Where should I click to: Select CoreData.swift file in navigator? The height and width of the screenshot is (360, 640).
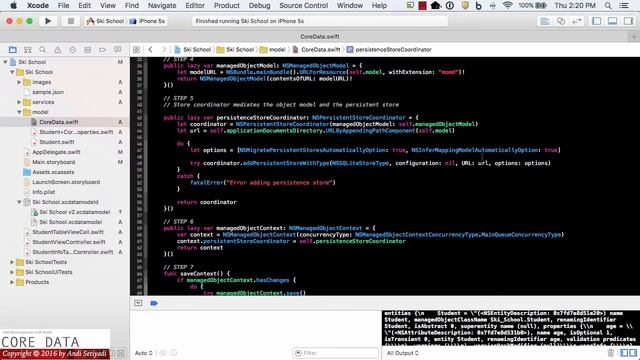click(59, 122)
